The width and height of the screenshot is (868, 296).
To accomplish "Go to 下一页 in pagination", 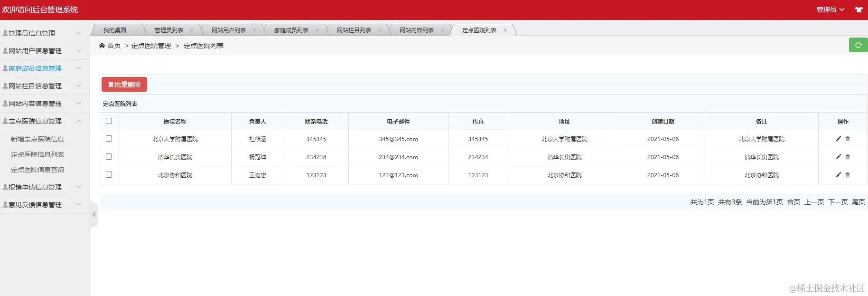I will point(838,202).
